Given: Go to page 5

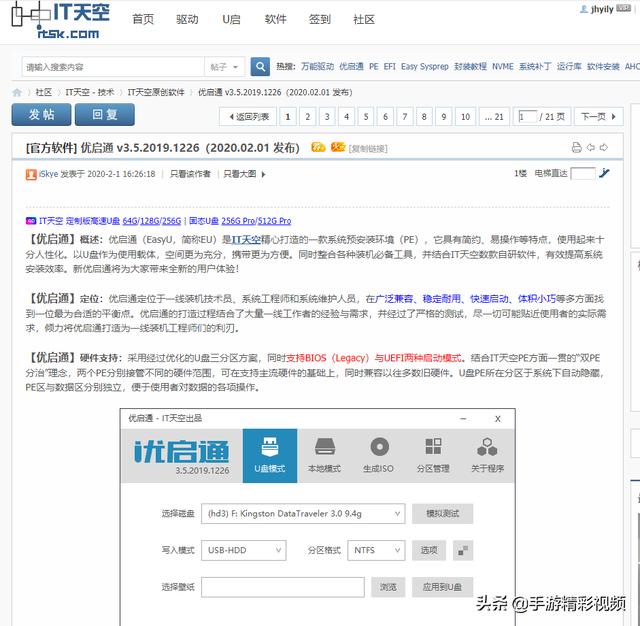Looking at the screenshot, I should point(366,117).
